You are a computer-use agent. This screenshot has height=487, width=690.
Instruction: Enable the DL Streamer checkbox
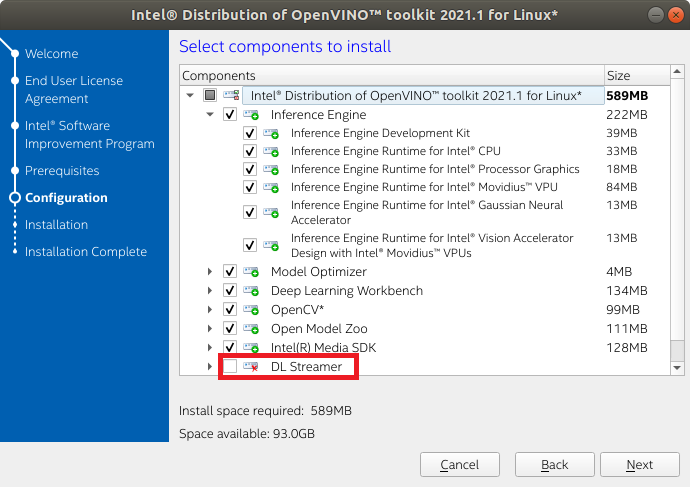pyautogui.click(x=230, y=367)
